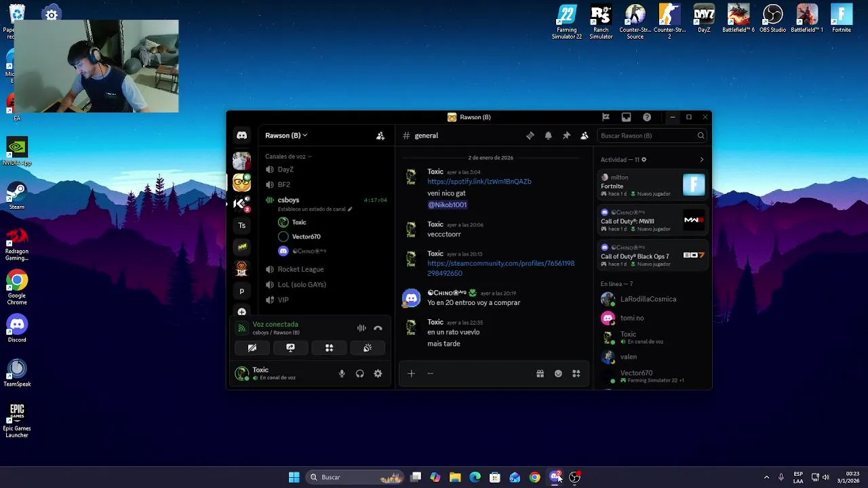The image size is (868, 488).
Task: Click the flag icon in the Discord title bar
Action: [x=606, y=117]
